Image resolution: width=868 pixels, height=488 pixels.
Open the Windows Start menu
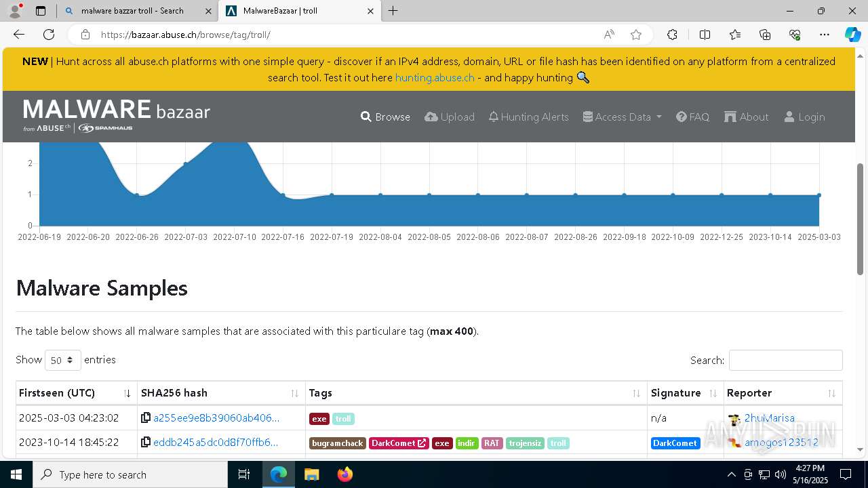16,474
